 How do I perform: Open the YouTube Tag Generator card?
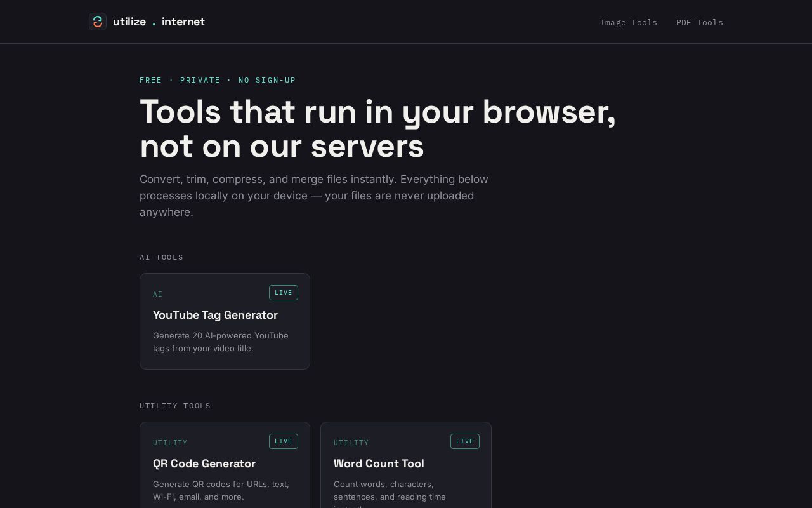point(225,321)
